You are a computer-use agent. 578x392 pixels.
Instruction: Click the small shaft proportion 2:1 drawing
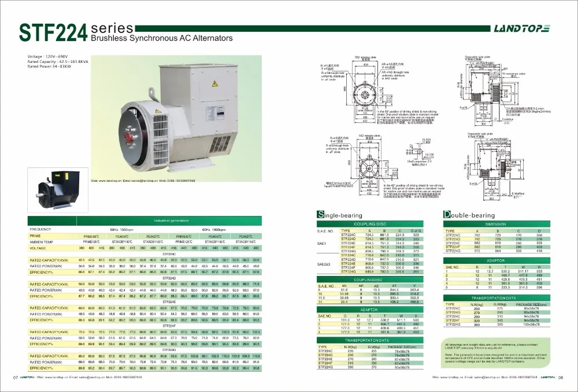pos(420,152)
